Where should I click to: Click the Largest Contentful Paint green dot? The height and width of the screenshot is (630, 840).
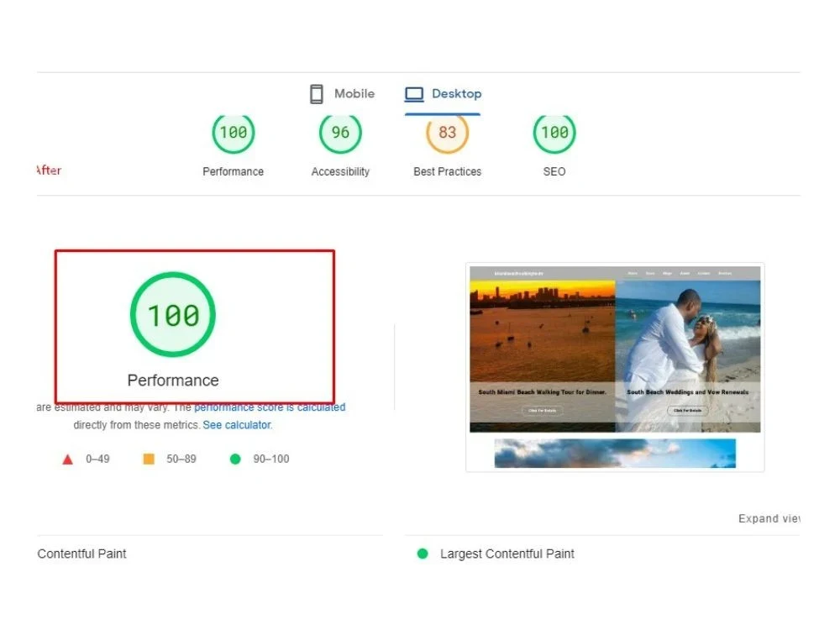pyautogui.click(x=423, y=554)
